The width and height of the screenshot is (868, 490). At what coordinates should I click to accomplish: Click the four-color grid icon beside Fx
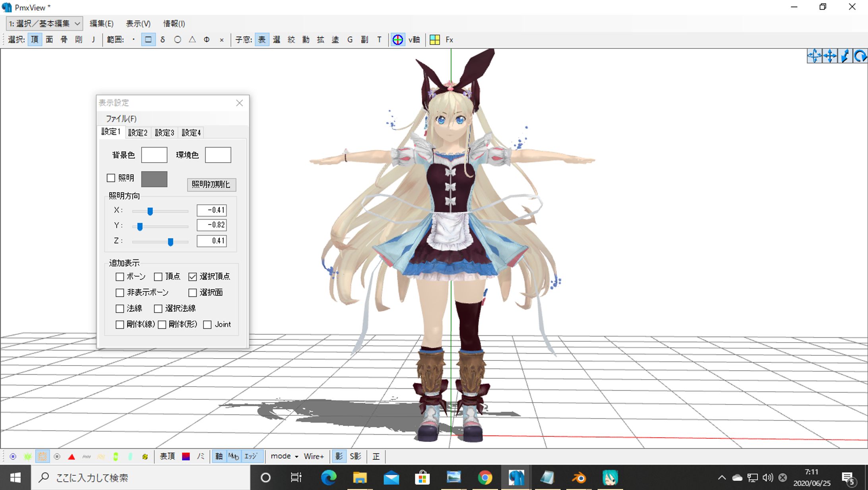434,40
